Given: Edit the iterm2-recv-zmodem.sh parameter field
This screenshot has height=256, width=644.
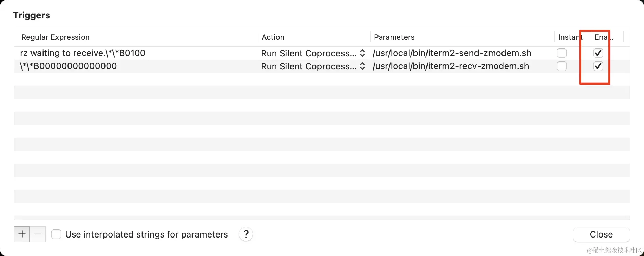Looking at the screenshot, I should [451, 66].
